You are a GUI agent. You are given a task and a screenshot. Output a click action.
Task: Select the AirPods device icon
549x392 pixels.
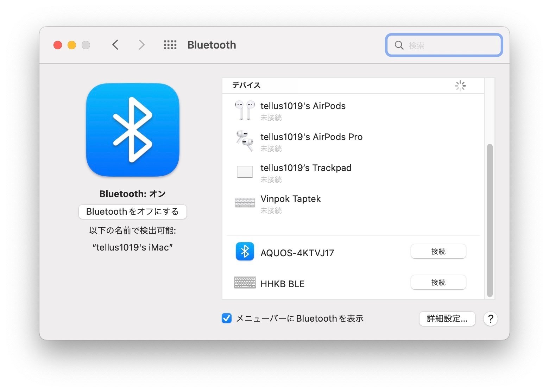coord(245,110)
